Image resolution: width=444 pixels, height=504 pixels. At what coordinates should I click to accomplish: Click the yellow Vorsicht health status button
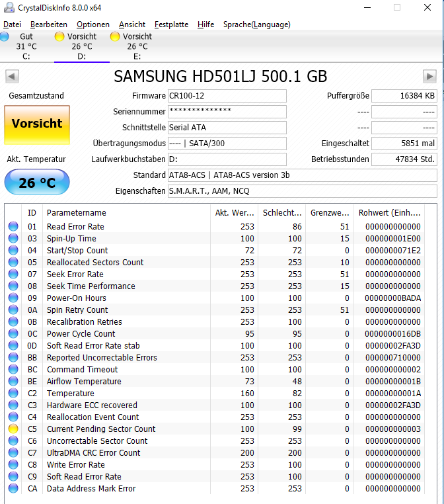pyautogui.click(x=37, y=125)
